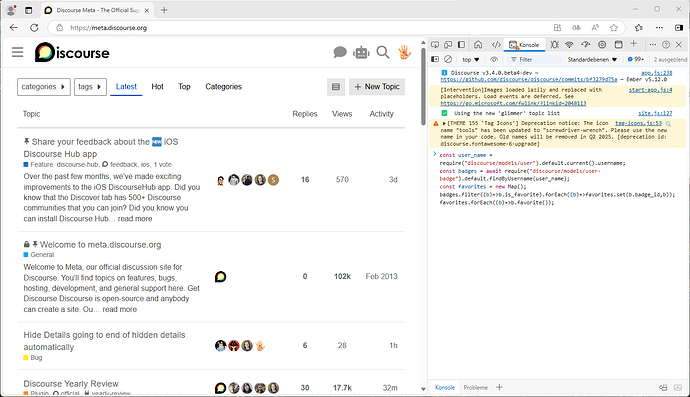The image size is (690, 397).
Task: Click the Discourse avatar on Welcome topic
Action: pyautogui.click(x=220, y=277)
